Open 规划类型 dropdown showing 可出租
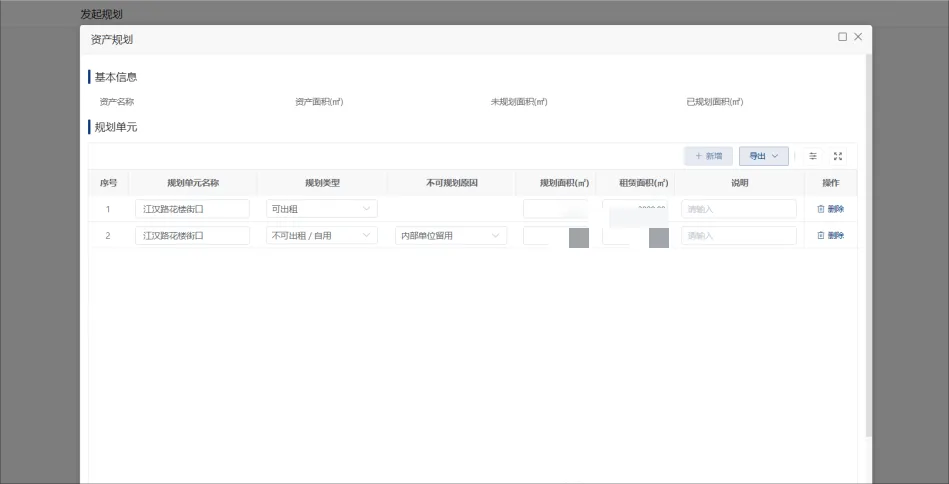This screenshot has height=484, width=949. (321, 209)
